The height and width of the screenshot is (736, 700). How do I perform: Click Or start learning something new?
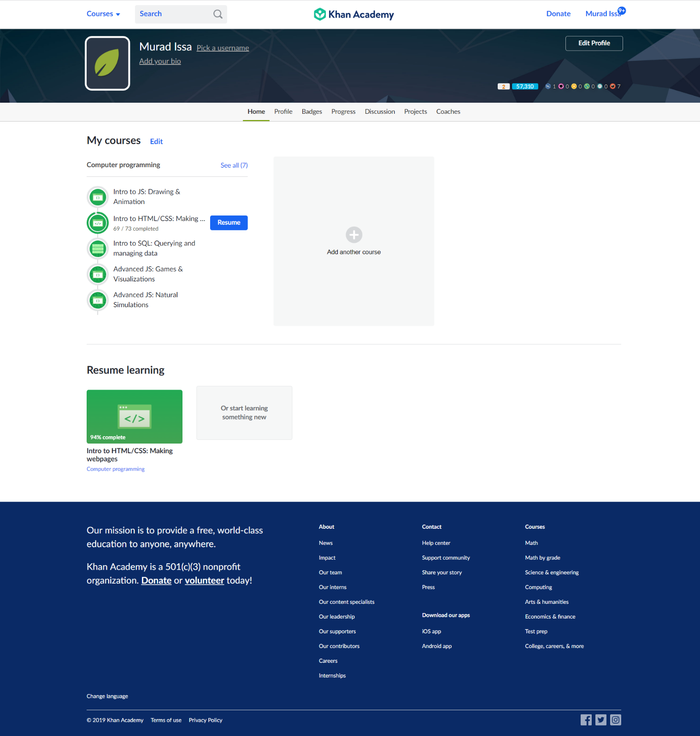click(244, 413)
